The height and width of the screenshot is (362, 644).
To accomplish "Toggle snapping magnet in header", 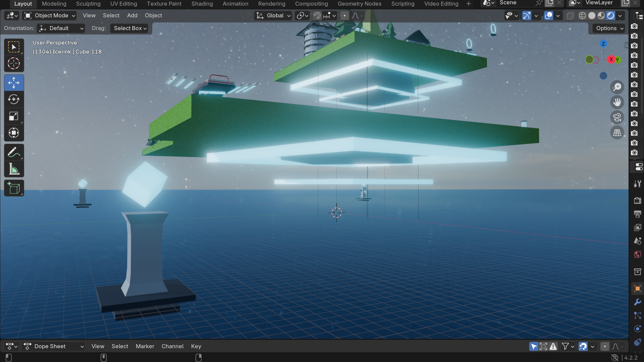I will [317, 15].
